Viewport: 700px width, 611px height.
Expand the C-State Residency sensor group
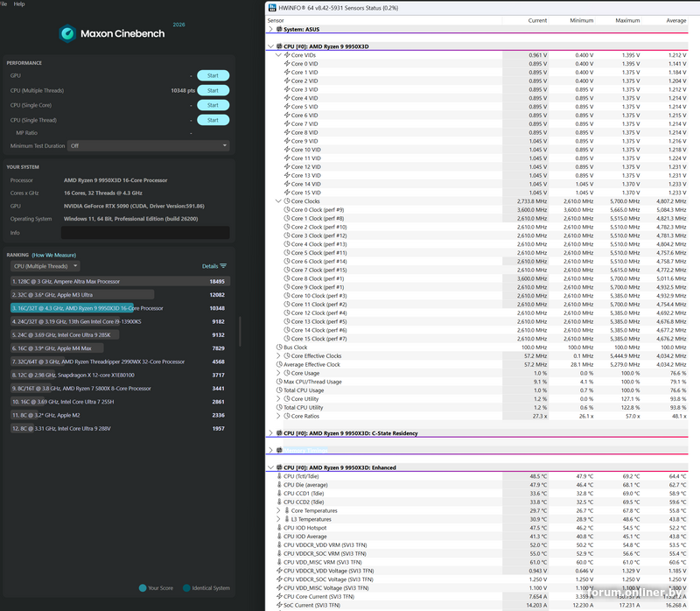[x=269, y=433]
